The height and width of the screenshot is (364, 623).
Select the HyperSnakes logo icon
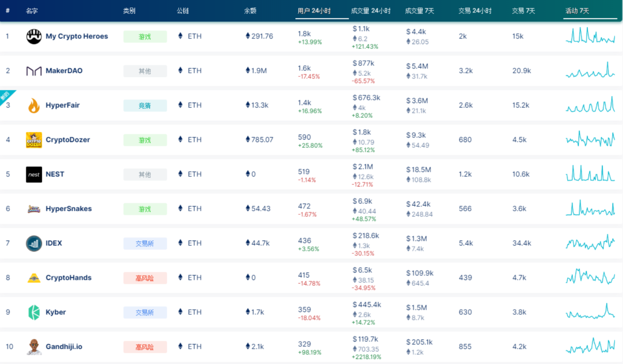coord(34,209)
